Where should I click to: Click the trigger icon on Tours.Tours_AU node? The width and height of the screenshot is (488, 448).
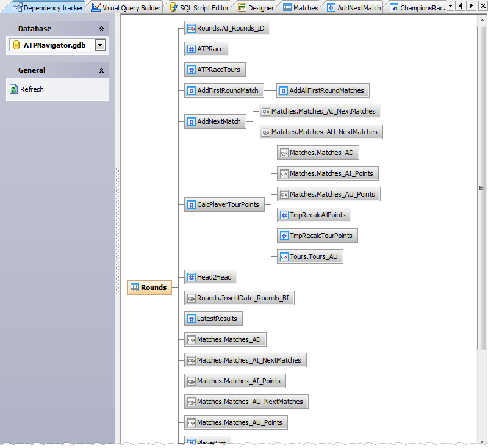click(x=282, y=256)
